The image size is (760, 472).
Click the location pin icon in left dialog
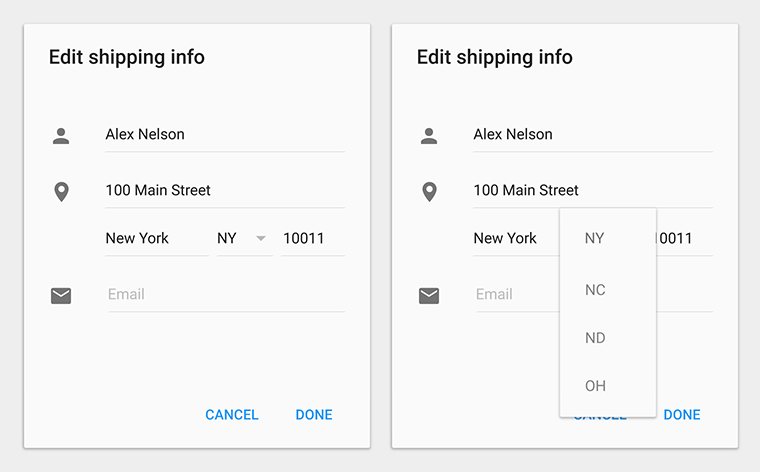click(x=61, y=191)
